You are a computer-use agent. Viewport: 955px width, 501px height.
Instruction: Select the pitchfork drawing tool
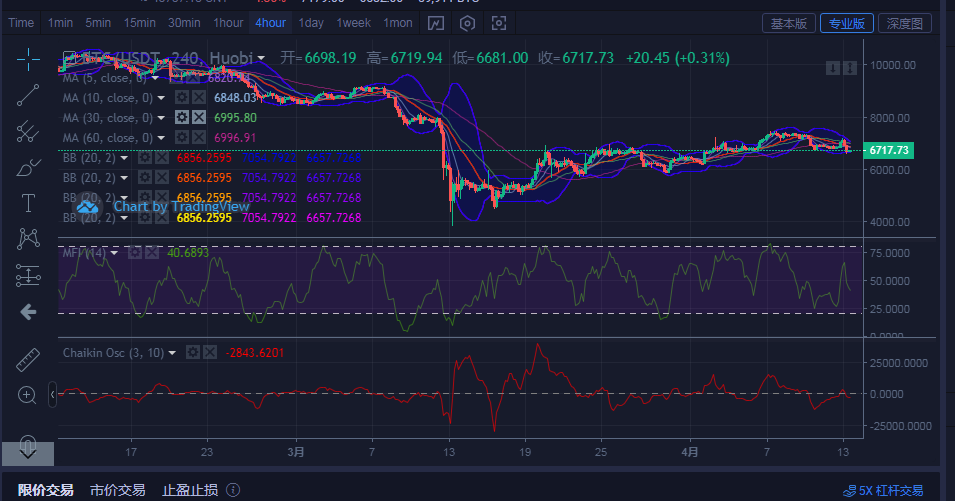click(28, 131)
